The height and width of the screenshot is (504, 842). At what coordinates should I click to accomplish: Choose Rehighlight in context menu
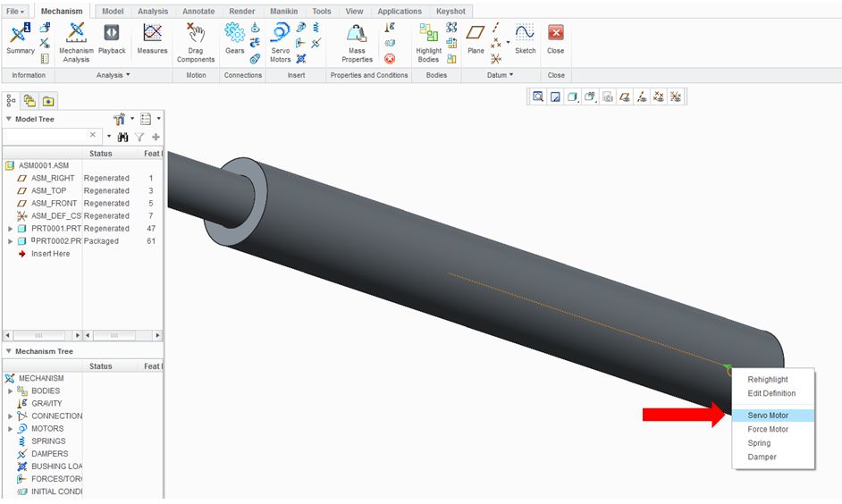point(773,380)
